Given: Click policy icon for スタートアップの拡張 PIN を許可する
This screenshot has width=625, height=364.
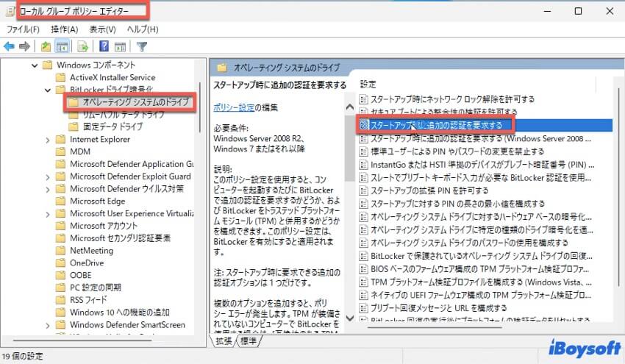Looking at the screenshot, I should (363, 190).
